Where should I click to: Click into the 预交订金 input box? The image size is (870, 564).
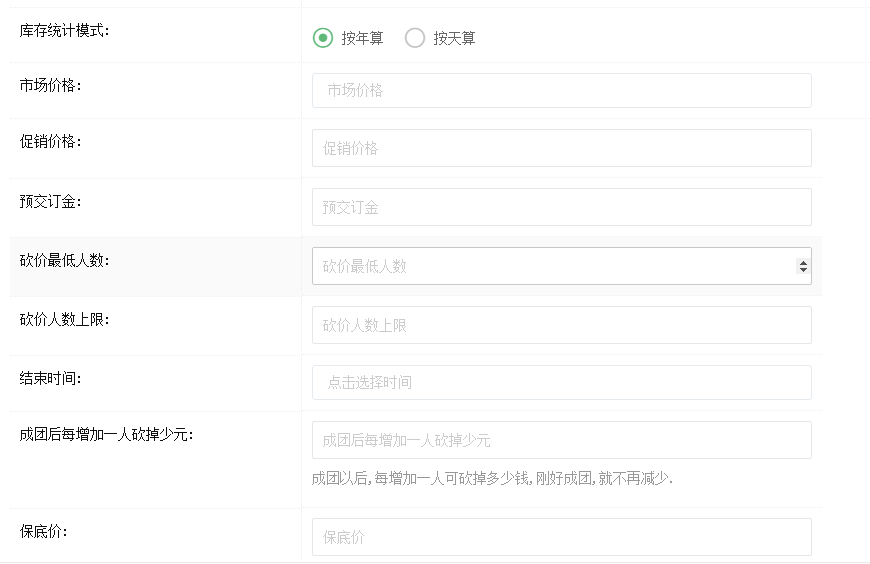point(561,207)
